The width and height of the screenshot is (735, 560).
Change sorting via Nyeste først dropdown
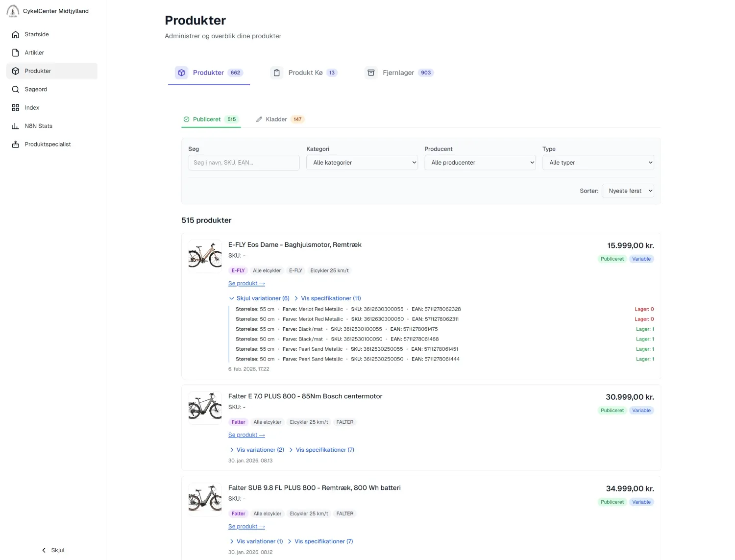[628, 191]
